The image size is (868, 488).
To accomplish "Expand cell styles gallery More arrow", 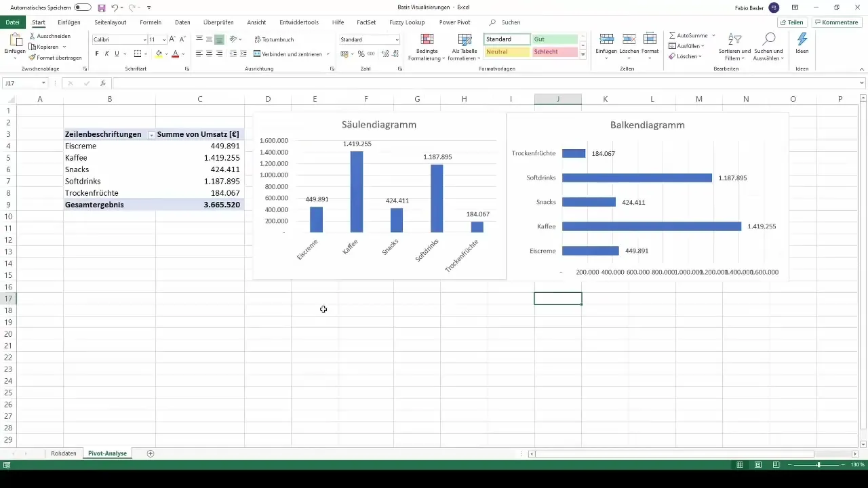I will tap(583, 54).
